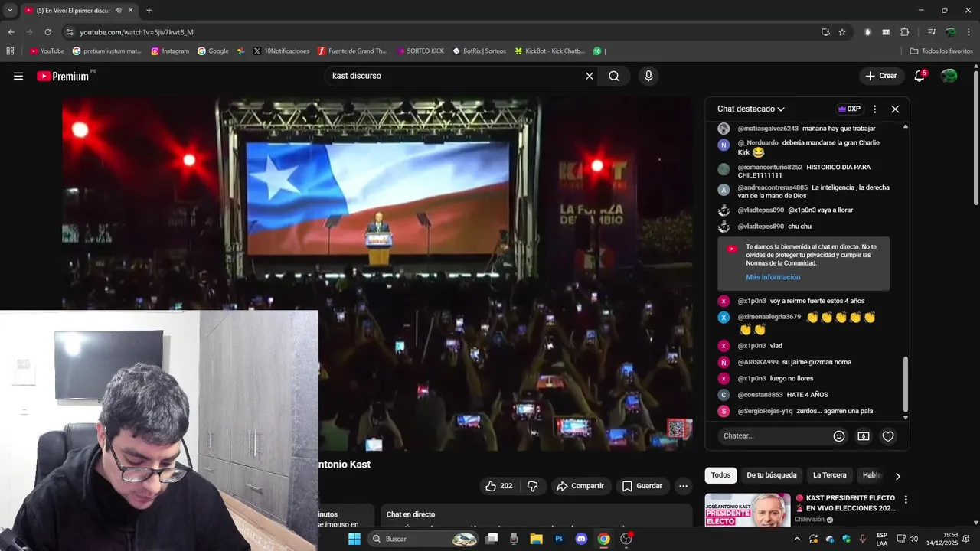Image resolution: width=980 pixels, height=551 pixels.
Task: Open the KickBot - Kick Chatb... bookmark
Action: pos(549,51)
